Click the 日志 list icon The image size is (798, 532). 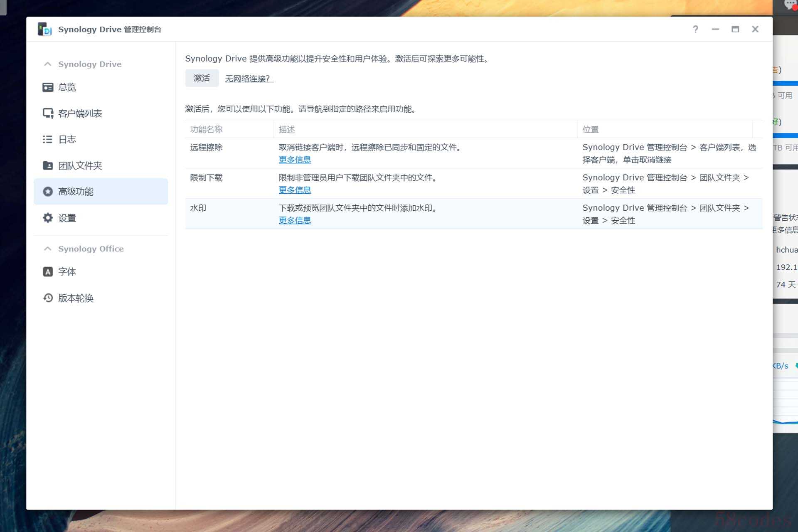[48, 139]
